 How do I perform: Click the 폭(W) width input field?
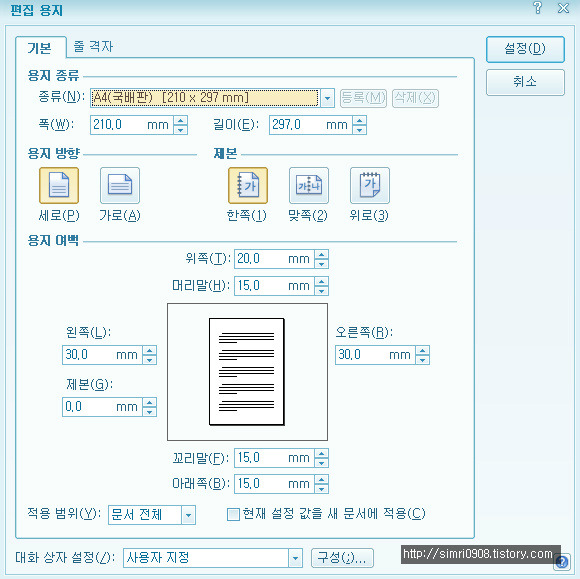pos(132,125)
